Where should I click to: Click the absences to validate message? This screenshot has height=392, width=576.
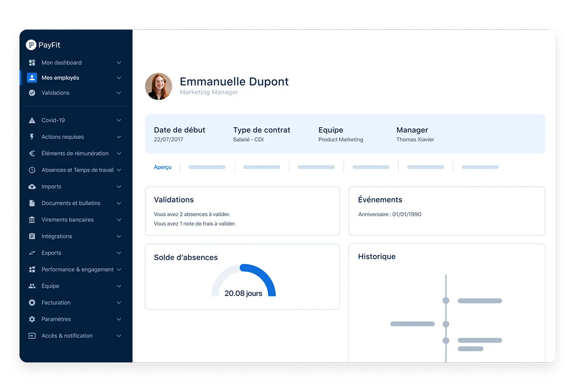(x=192, y=214)
